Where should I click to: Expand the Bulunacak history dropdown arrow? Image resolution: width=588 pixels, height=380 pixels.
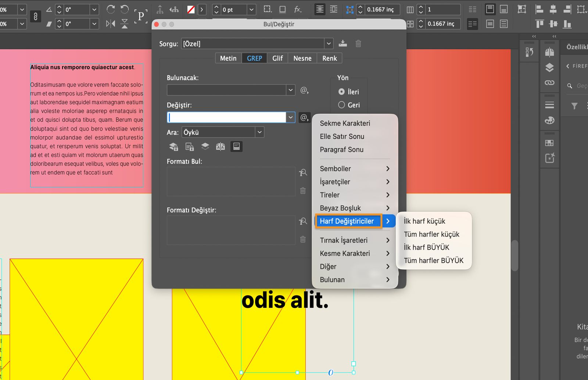click(x=291, y=90)
